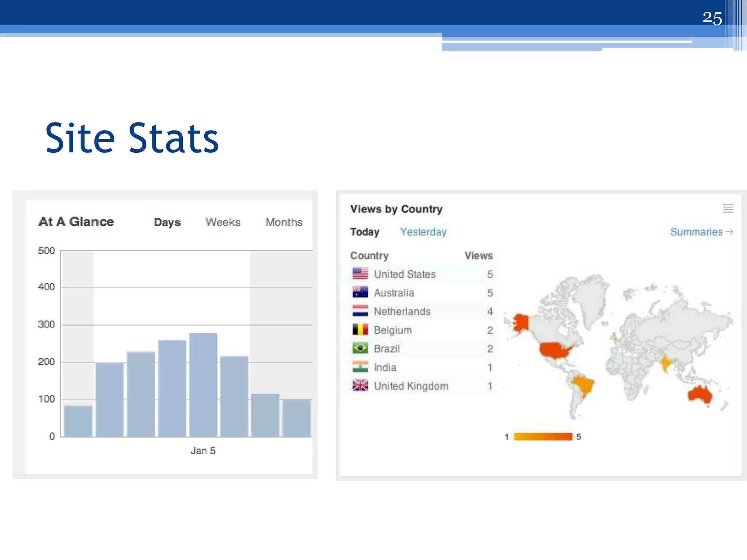The width and height of the screenshot is (747, 560).
Task: Click the Belgium flag icon
Action: tap(360, 330)
